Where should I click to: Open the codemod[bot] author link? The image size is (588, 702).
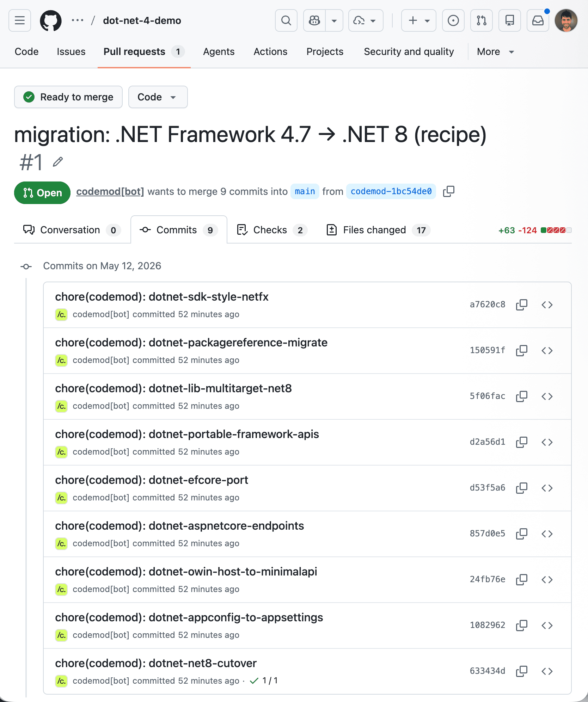tap(110, 191)
